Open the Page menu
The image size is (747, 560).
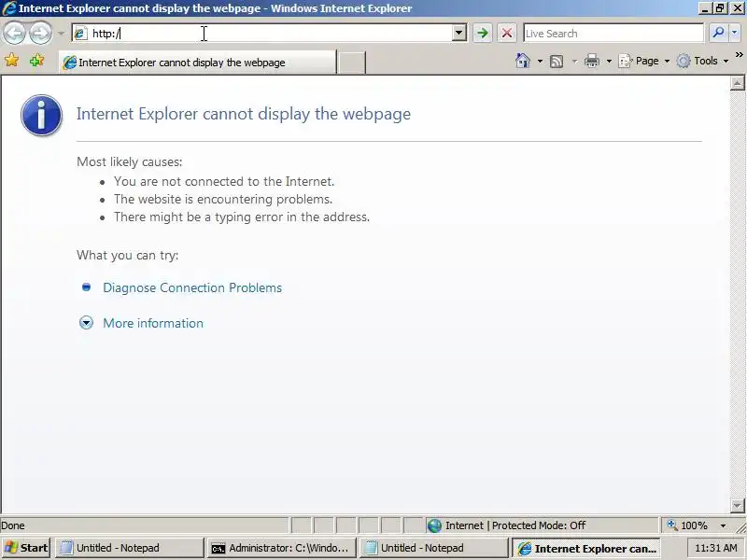coord(643,61)
